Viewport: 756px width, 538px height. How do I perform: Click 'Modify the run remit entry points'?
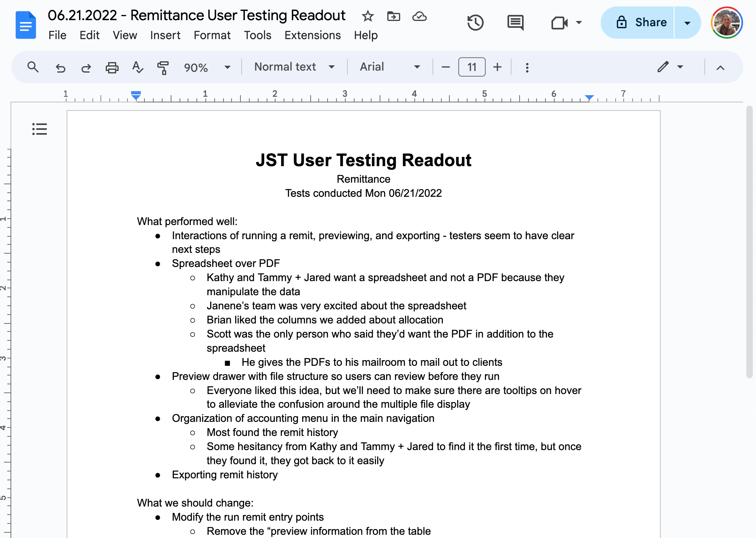click(x=248, y=517)
